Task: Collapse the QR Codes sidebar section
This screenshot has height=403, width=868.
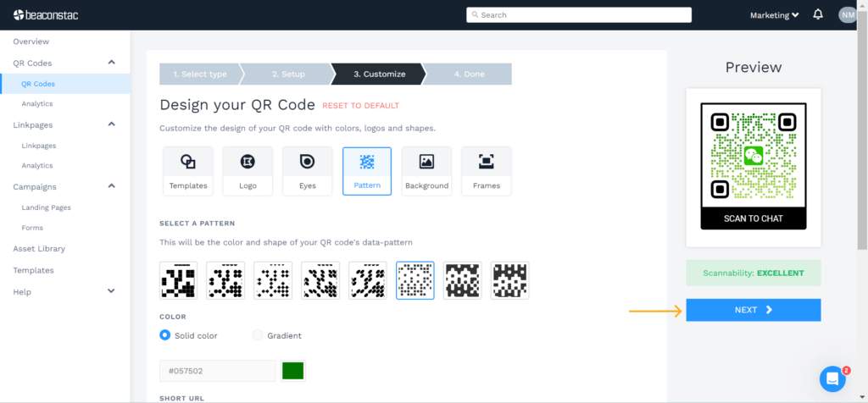Action: [111, 63]
